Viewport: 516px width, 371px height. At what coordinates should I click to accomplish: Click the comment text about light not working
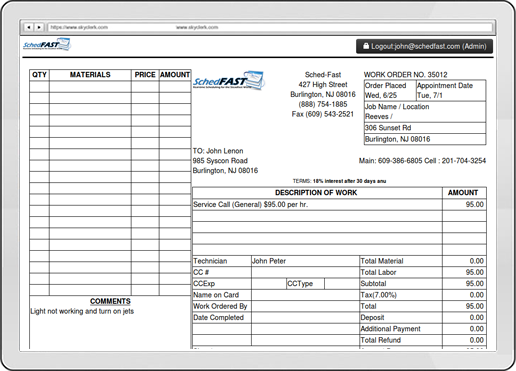pos(82,311)
